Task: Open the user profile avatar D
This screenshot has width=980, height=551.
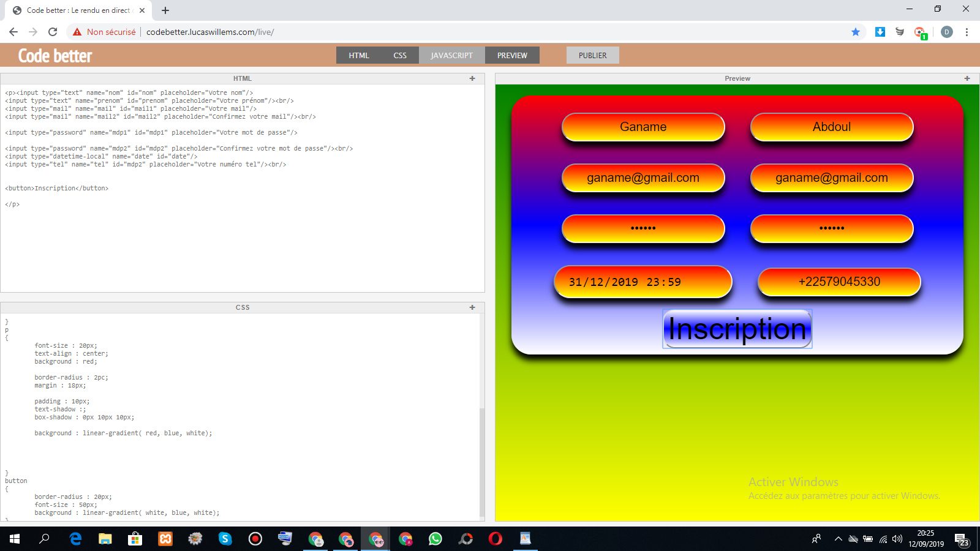Action: [946, 32]
